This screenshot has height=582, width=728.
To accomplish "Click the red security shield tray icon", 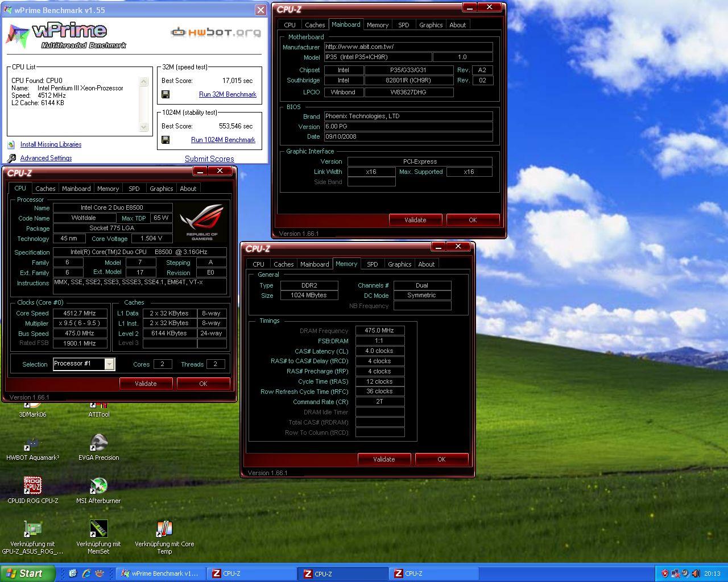I will (665, 573).
